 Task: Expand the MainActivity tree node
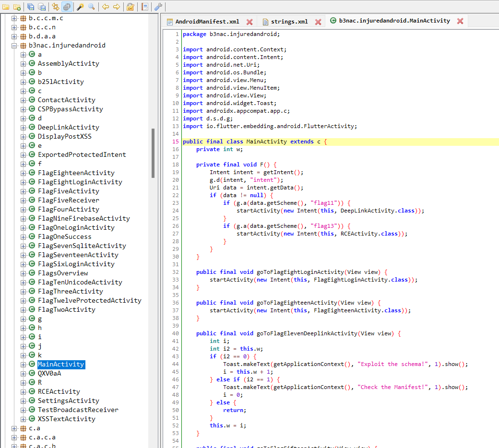(24, 364)
